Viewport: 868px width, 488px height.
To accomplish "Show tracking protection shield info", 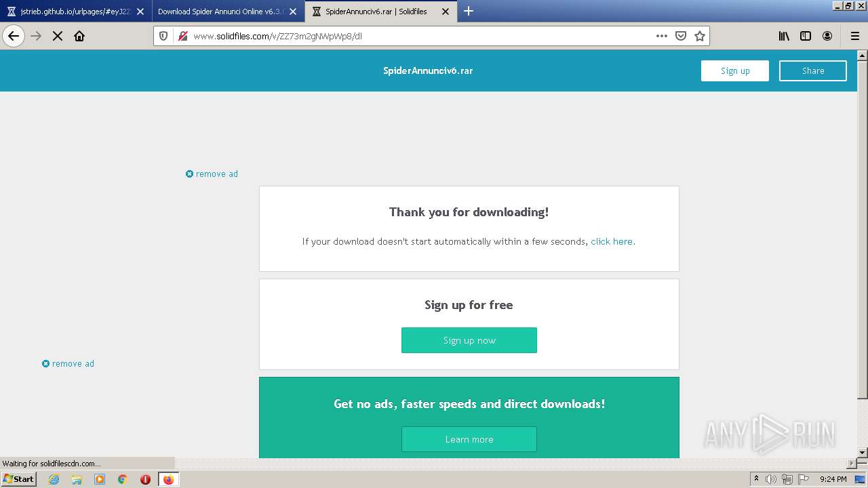I will [x=163, y=36].
